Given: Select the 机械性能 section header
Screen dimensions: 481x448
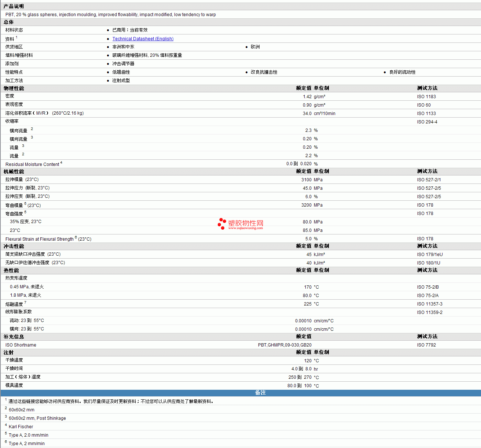Looking at the screenshot, I should [x=14, y=171].
